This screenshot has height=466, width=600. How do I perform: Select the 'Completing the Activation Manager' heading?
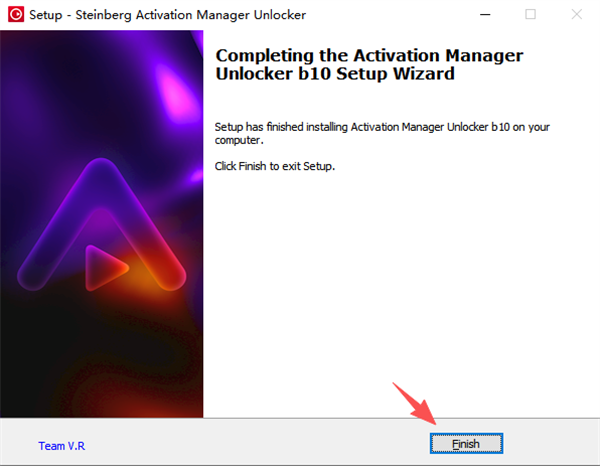[x=369, y=55]
